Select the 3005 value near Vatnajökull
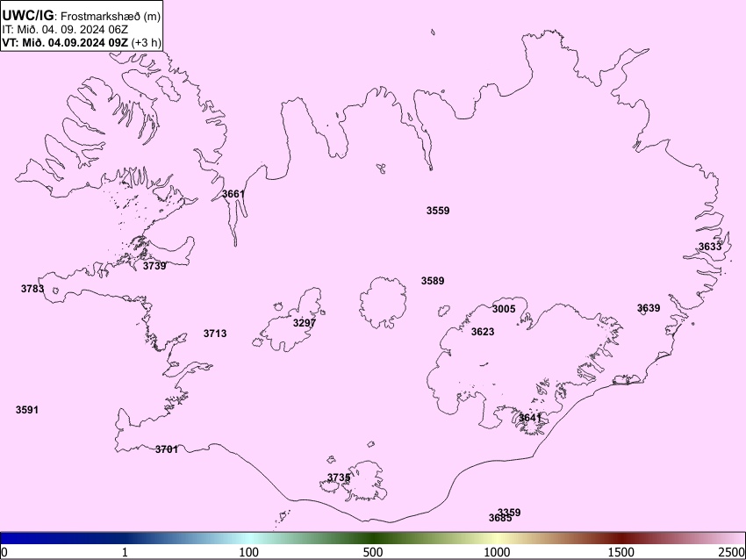This screenshot has width=746, height=560. 504,309
